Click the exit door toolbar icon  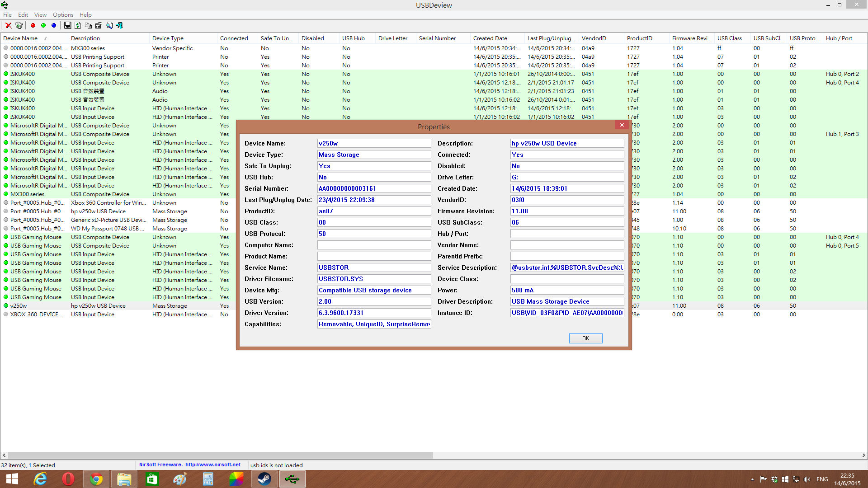point(120,25)
